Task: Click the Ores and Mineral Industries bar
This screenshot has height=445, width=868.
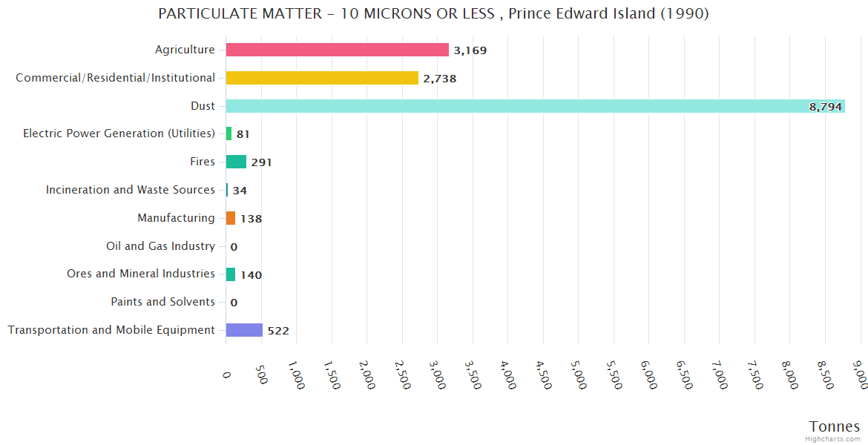Action: pos(231,274)
